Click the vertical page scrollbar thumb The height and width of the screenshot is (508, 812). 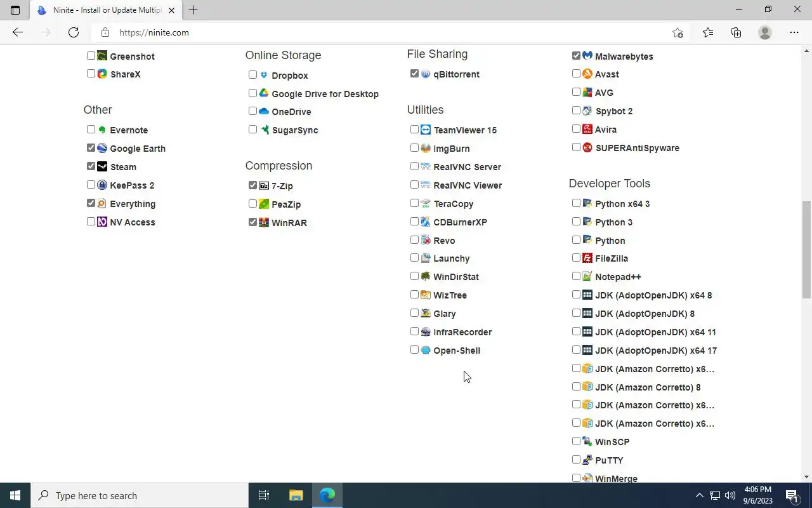click(806, 250)
